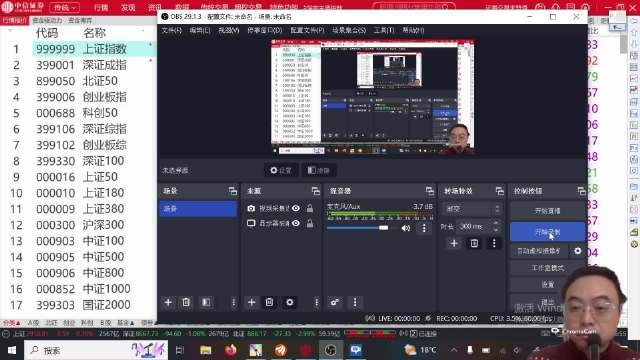Delete selected scene with trash icon

click(x=186, y=302)
